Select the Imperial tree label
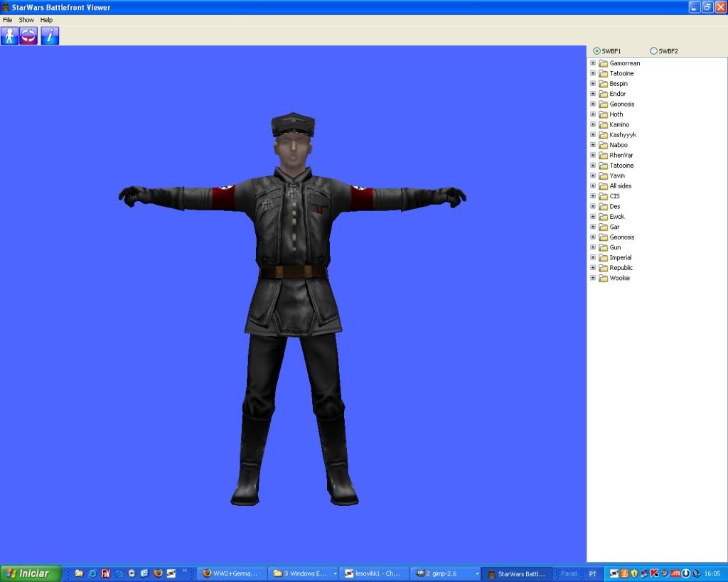 (620, 257)
